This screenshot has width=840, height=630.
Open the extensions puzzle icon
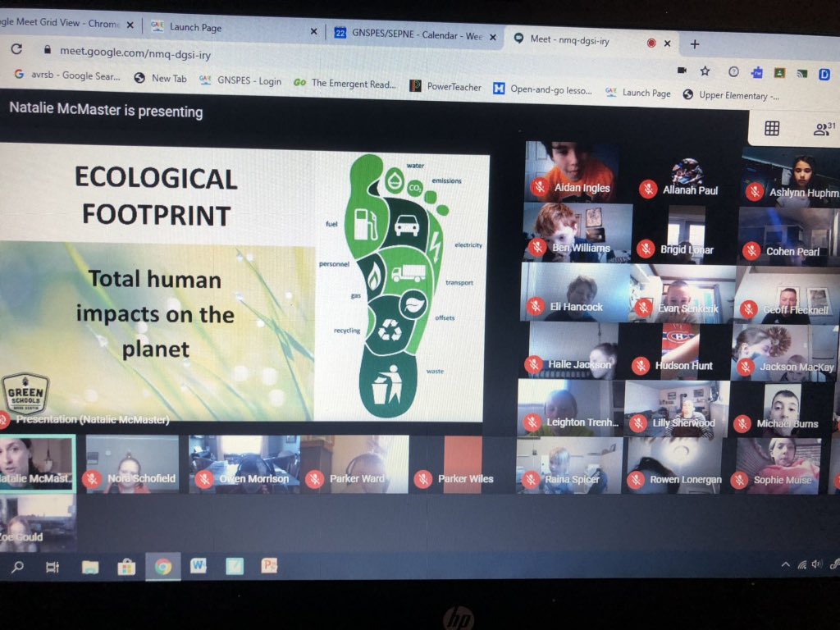coord(757,72)
